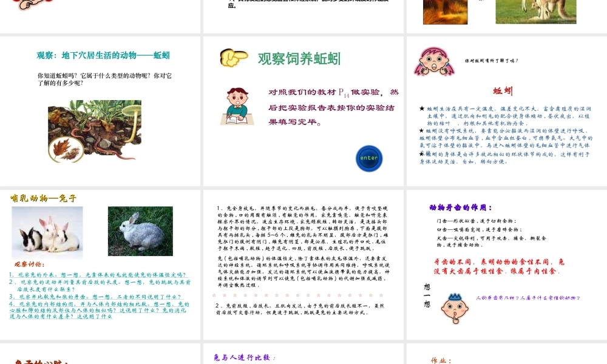
Task: Open the earthworm in soil illustration
Action: click(95, 131)
